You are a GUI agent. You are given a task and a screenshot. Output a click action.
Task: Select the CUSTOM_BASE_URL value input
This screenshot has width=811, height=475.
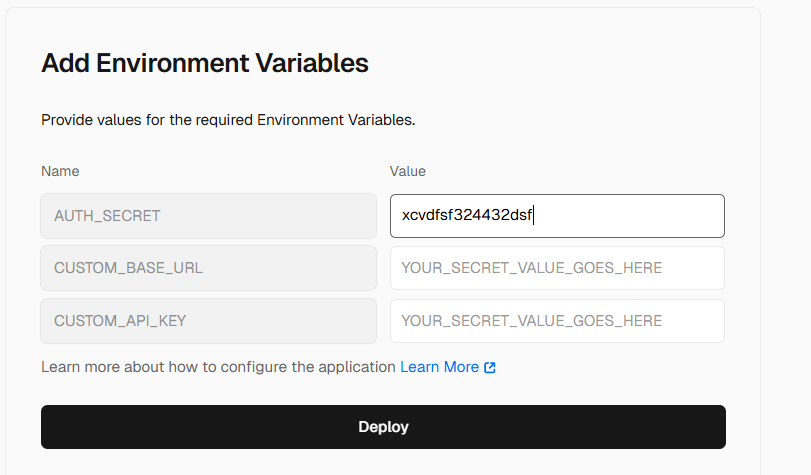[x=557, y=268]
